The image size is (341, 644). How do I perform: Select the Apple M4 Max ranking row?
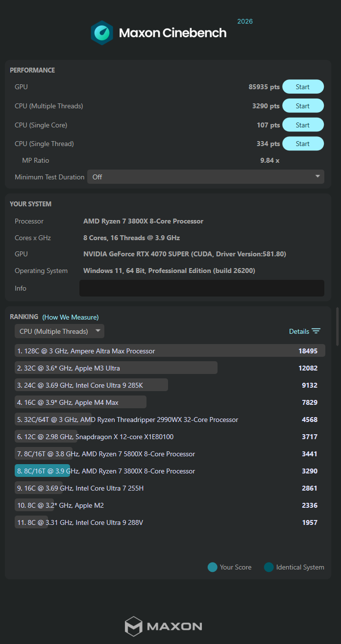(170, 402)
